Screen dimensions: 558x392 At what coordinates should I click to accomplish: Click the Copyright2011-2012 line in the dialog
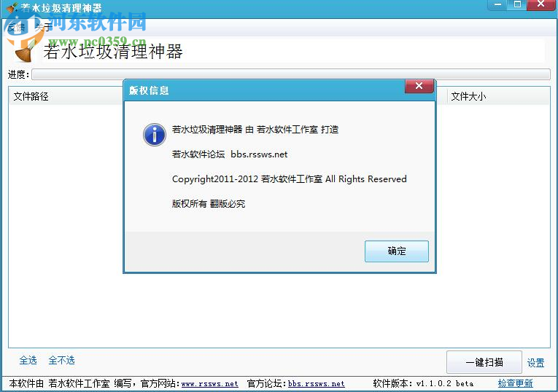(x=290, y=179)
